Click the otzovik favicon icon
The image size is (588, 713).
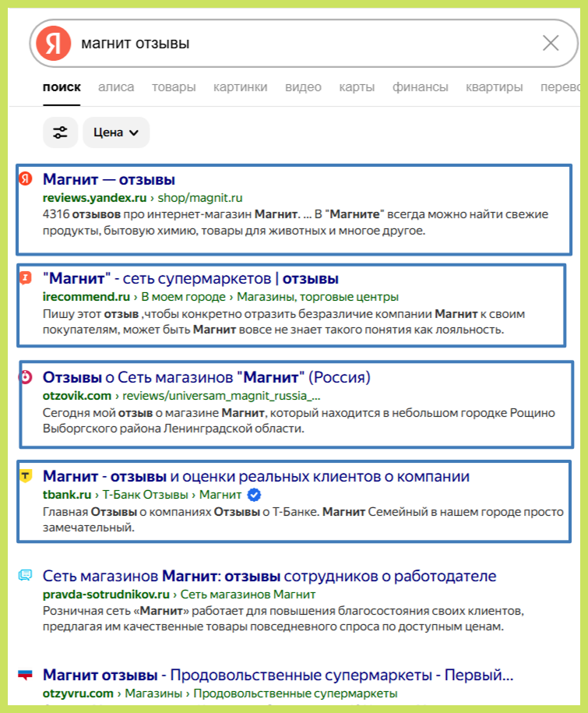(26, 377)
